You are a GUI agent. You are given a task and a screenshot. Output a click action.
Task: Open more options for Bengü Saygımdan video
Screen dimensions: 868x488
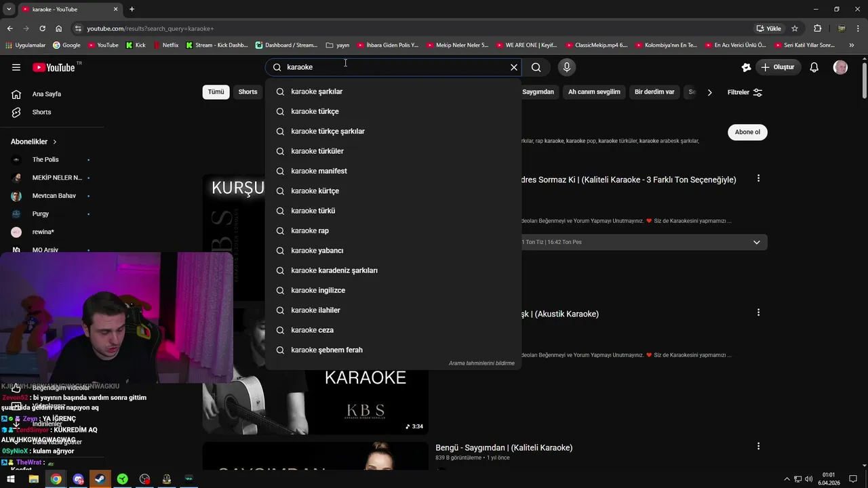[x=758, y=446]
